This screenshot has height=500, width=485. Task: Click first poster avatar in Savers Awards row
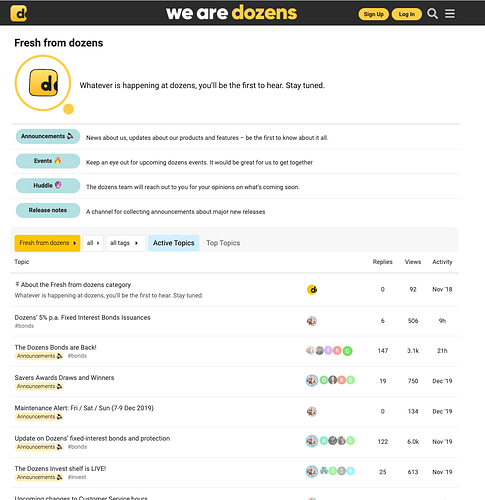pyautogui.click(x=312, y=380)
